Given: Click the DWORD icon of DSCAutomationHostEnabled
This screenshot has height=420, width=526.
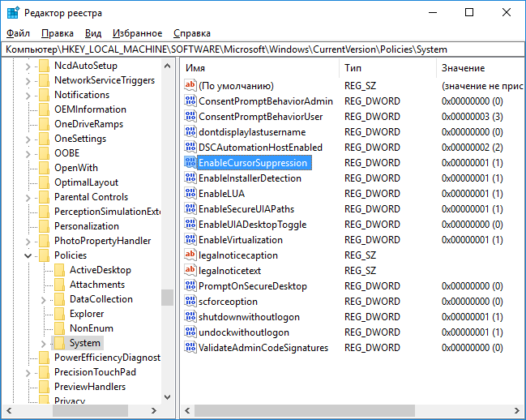Looking at the screenshot, I should coord(190,147).
